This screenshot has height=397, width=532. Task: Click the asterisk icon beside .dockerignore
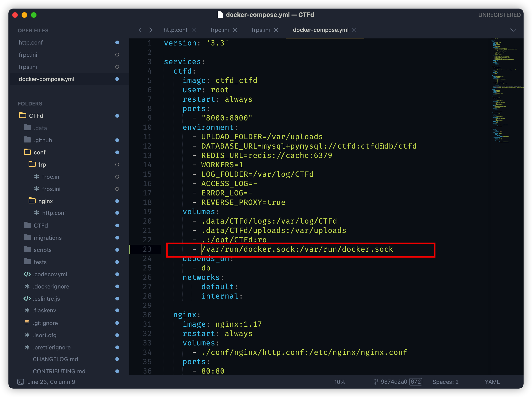click(27, 286)
